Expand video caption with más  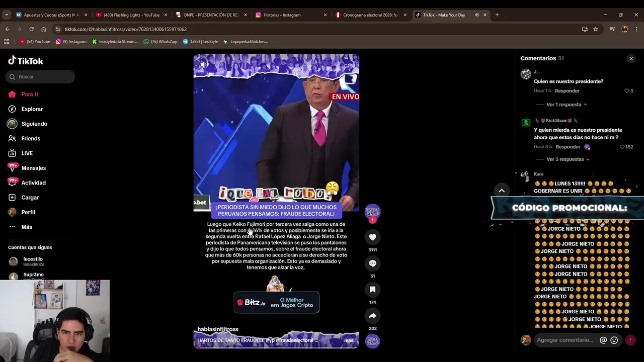[x=349, y=340]
